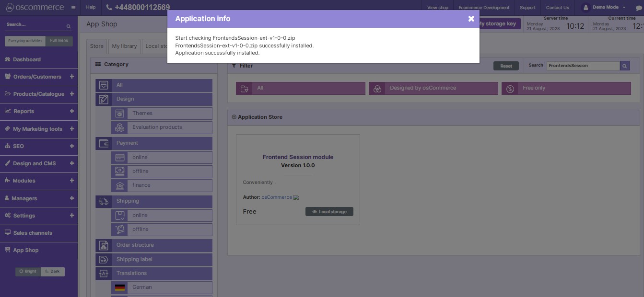Select the Free only filter

click(x=566, y=88)
